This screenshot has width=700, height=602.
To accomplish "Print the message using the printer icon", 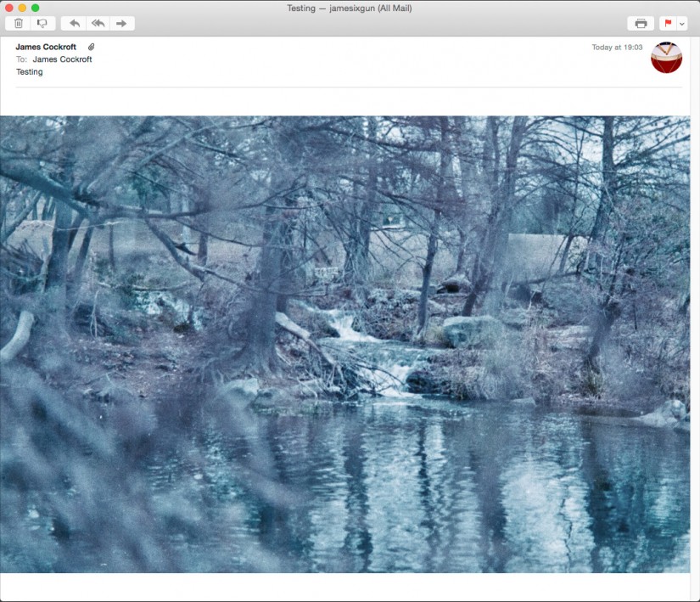I will click(x=641, y=23).
